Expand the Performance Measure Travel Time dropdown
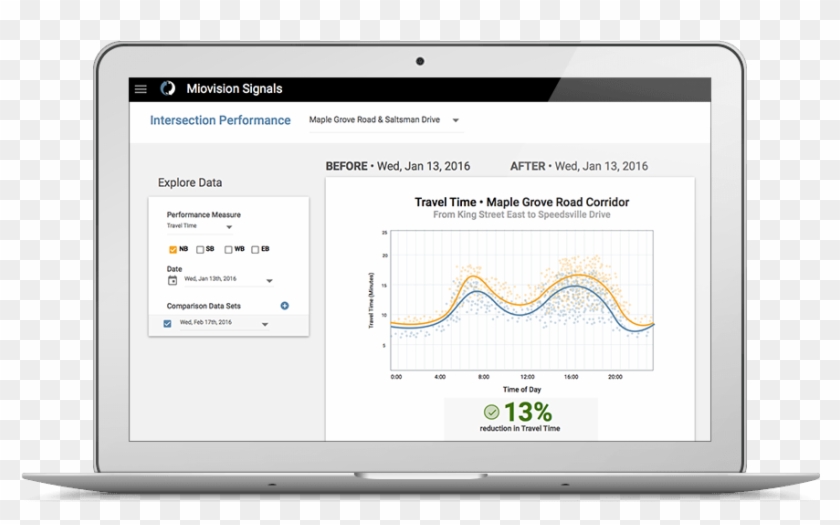 [x=228, y=228]
